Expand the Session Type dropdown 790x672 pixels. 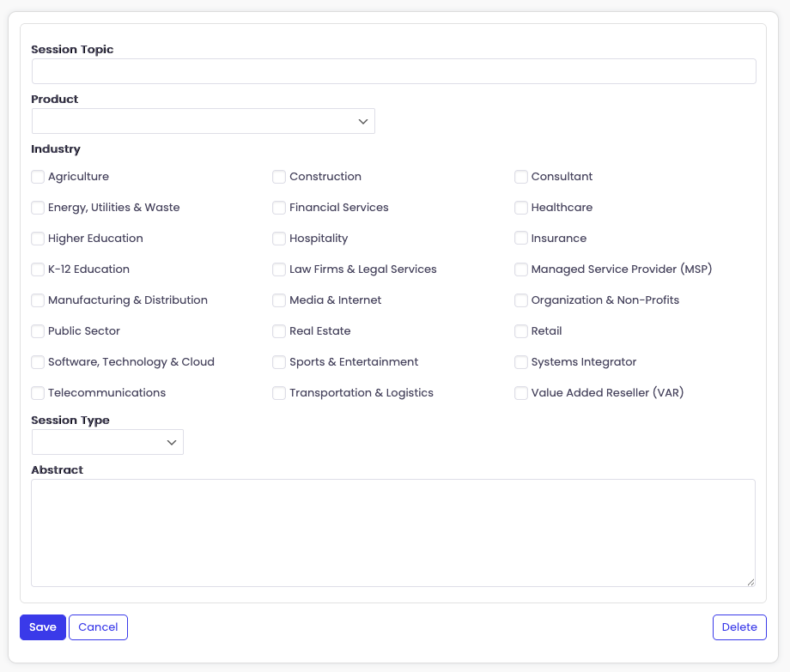[107, 442]
